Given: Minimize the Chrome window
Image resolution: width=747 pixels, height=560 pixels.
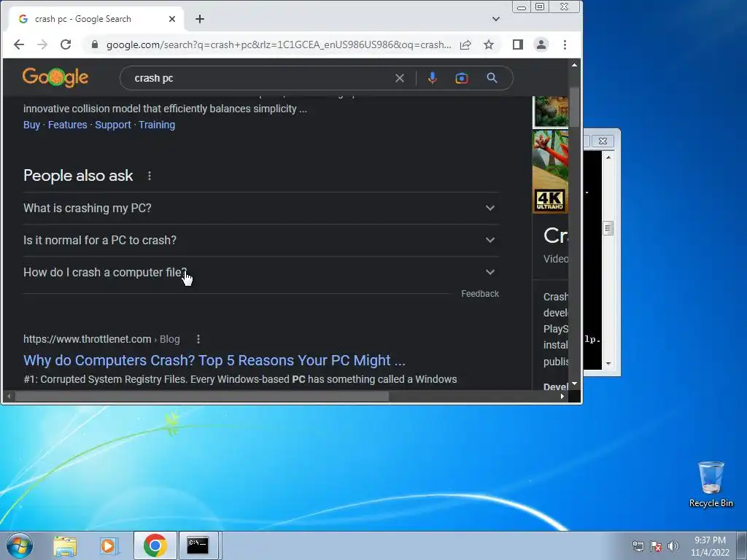Looking at the screenshot, I should (521, 7).
